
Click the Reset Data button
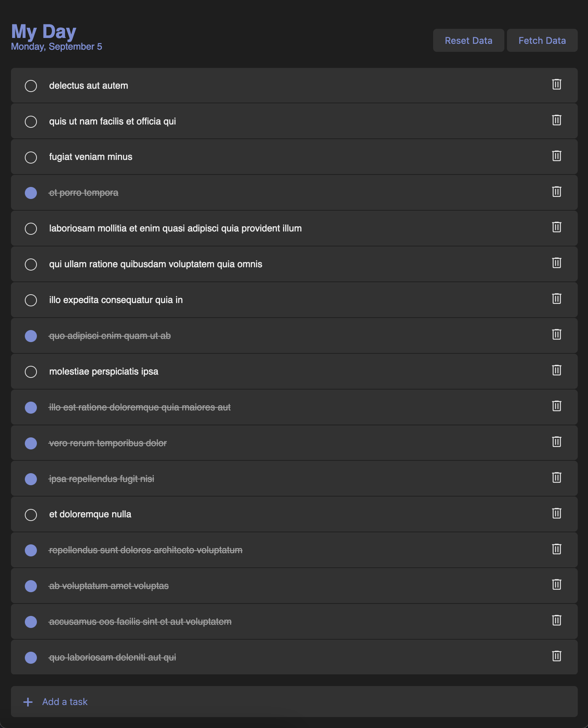(x=469, y=40)
